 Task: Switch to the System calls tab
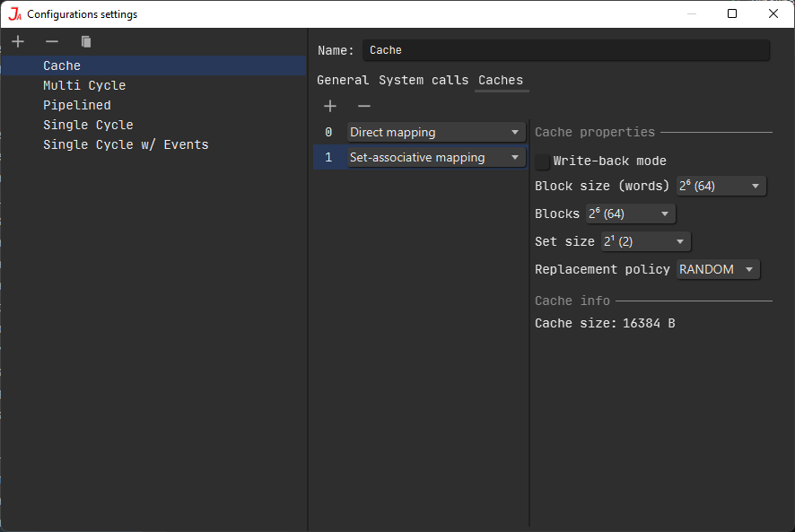[x=422, y=80]
